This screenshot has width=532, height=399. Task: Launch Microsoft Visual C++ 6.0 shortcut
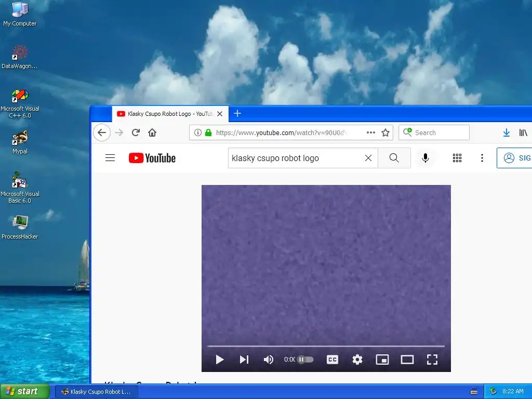coord(20,103)
